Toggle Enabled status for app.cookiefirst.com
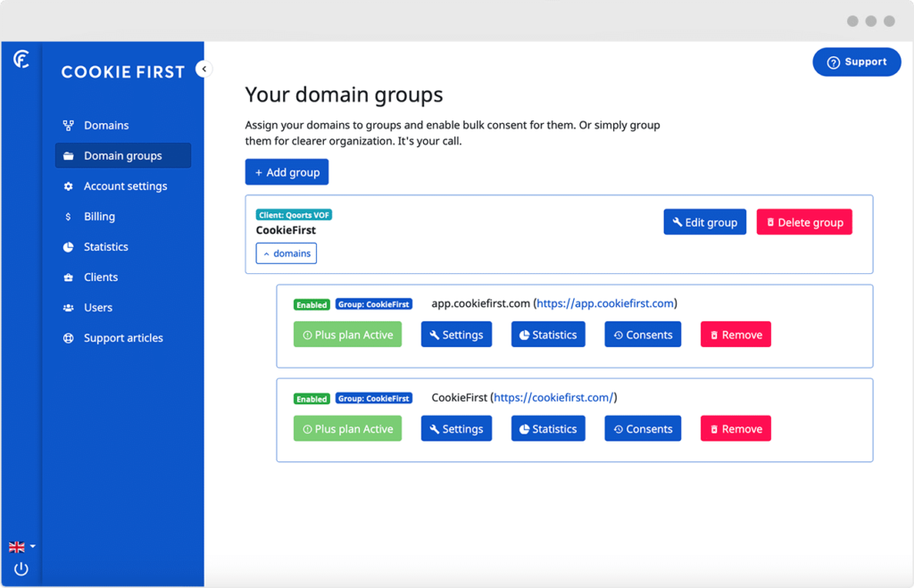The width and height of the screenshot is (914, 588). (312, 303)
